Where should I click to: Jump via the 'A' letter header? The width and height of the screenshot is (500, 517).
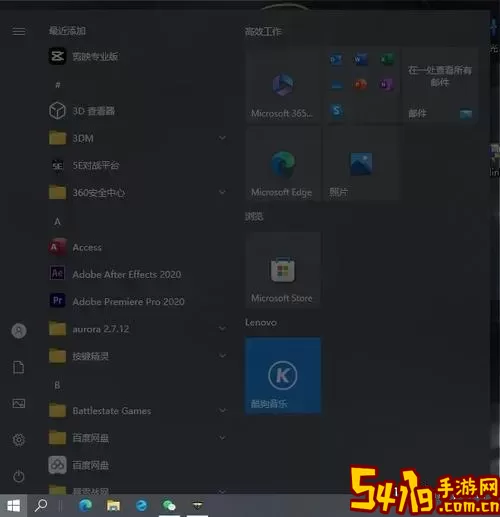(57, 222)
